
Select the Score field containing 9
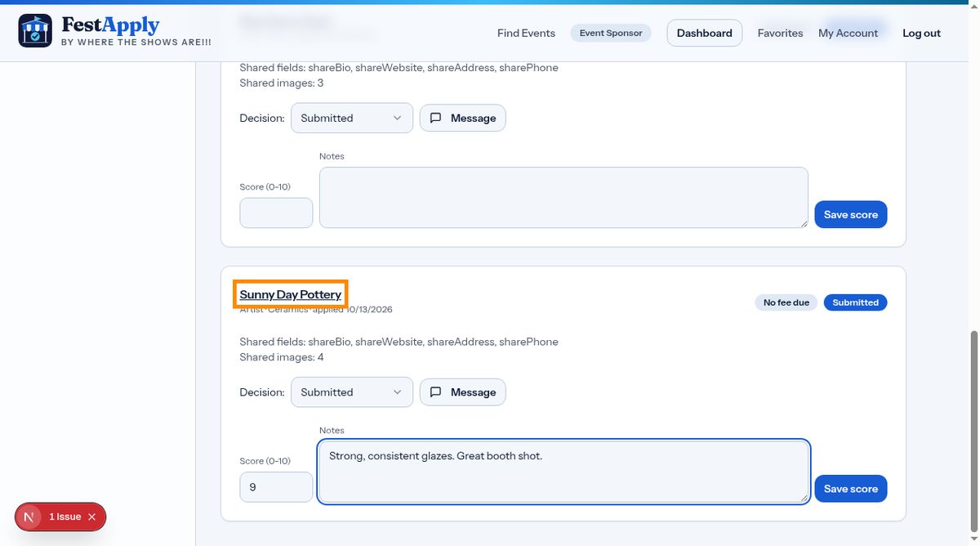click(276, 487)
